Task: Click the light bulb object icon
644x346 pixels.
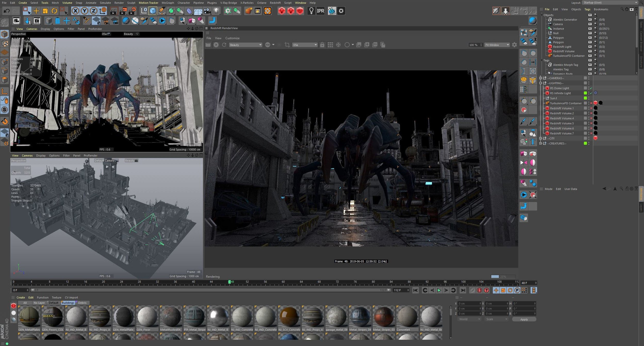Action: pos(216,11)
